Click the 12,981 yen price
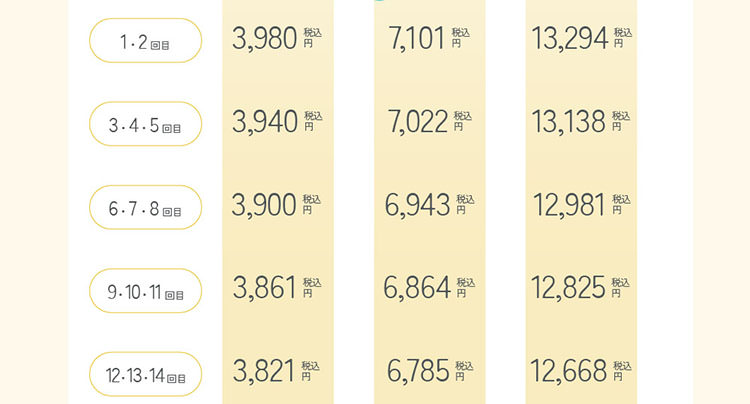750x404 pixels. (x=571, y=205)
